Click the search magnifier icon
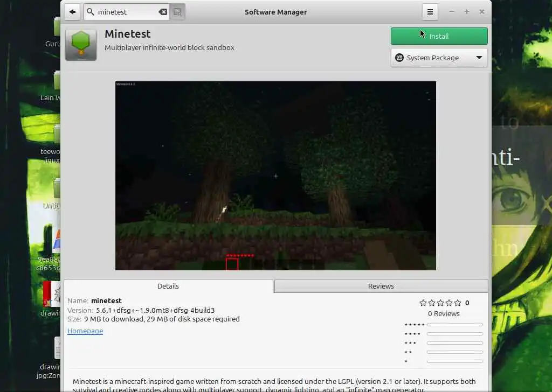This screenshot has height=392, width=552. [91, 12]
